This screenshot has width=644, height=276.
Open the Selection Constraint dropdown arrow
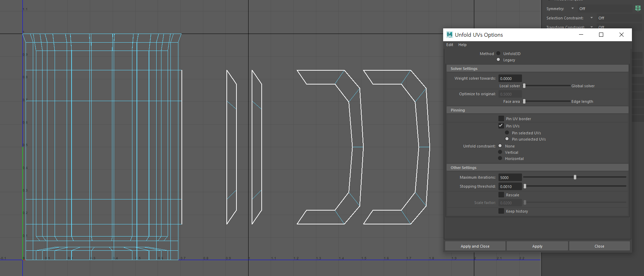591,18
